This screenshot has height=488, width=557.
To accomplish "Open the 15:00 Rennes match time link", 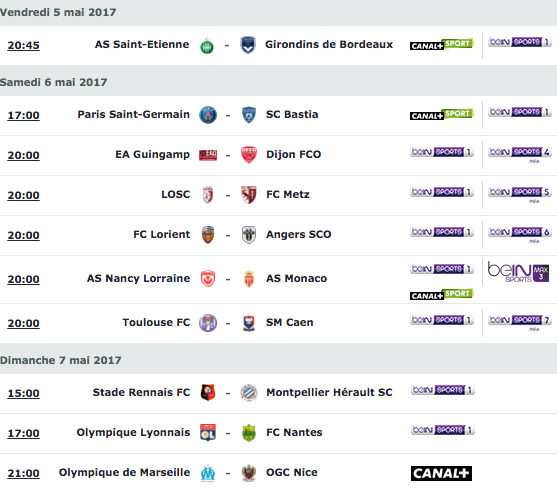I will pyautogui.click(x=23, y=393).
